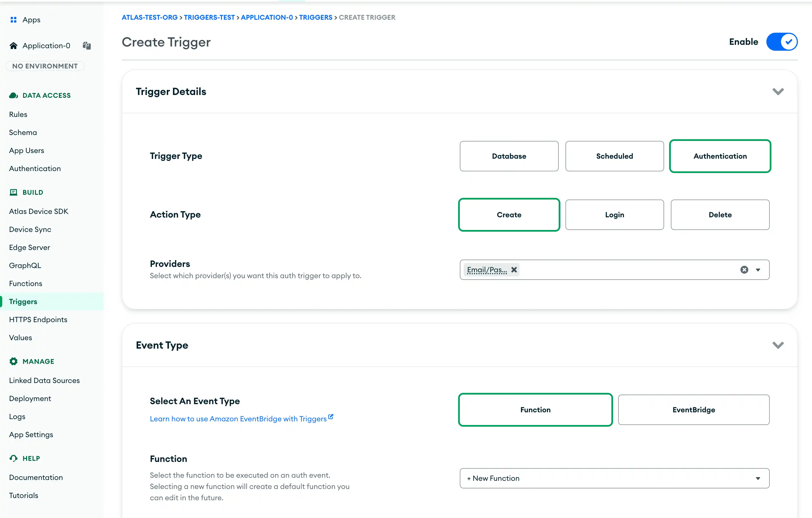Select the Database trigger type tab

(x=509, y=156)
